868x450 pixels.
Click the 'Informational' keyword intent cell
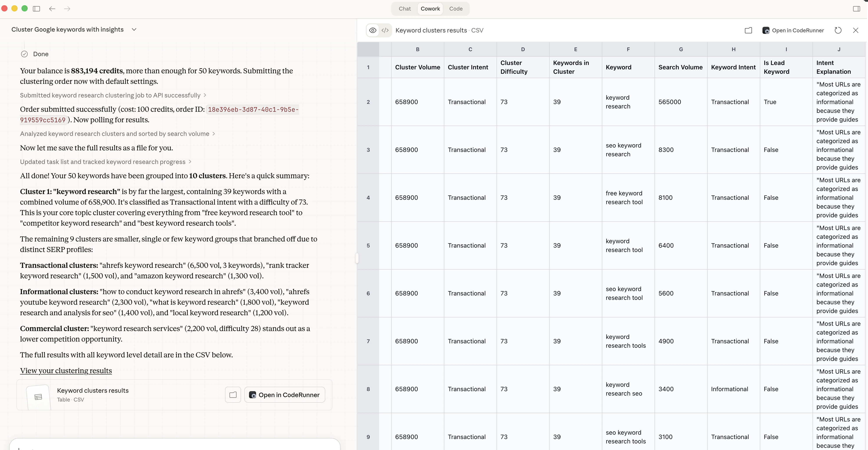coord(733,389)
